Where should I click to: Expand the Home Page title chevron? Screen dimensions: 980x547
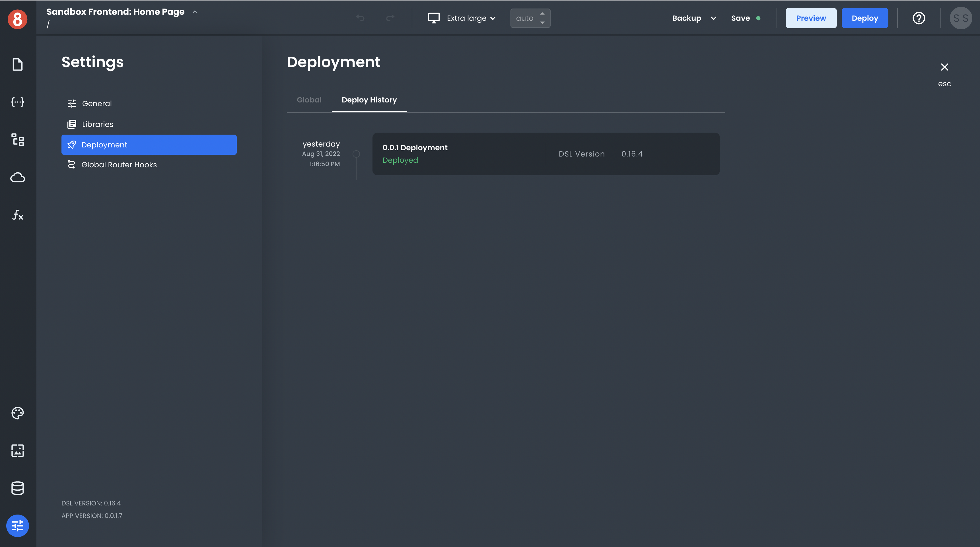(x=195, y=12)
